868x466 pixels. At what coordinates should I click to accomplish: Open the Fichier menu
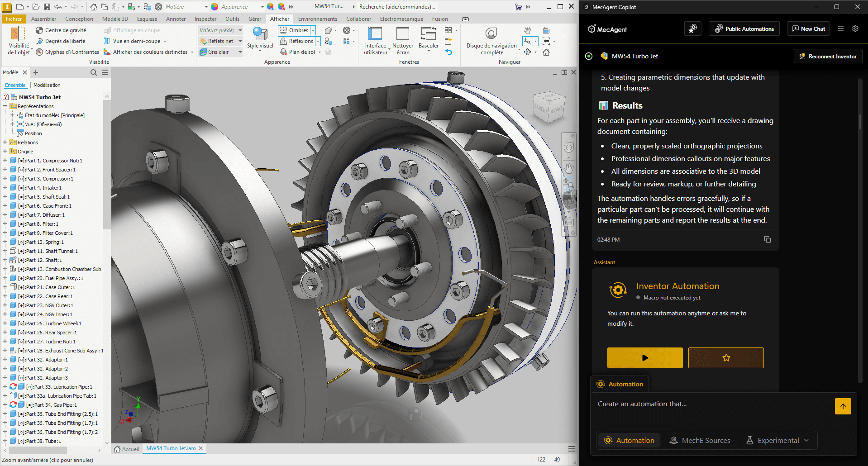[x=14, y=19]
